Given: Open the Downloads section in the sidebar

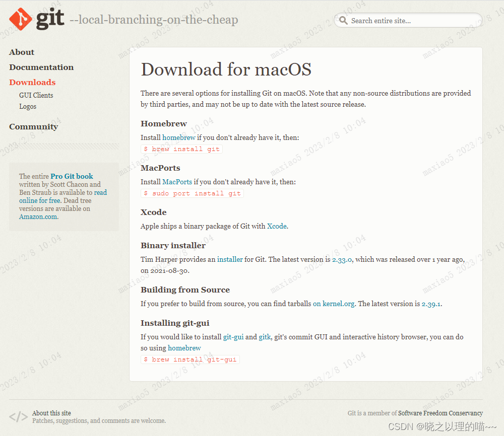Looking at the screenshot, I should [32, 82].
